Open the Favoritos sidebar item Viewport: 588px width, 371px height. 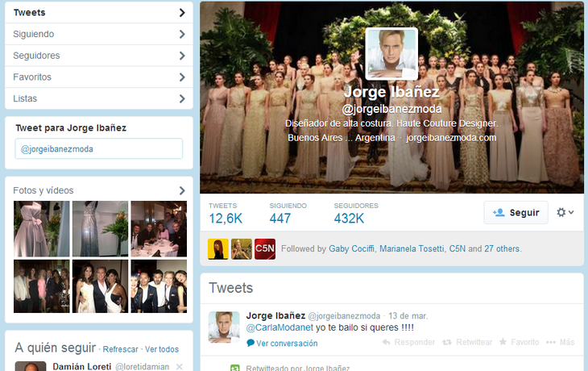coord(99,77)
